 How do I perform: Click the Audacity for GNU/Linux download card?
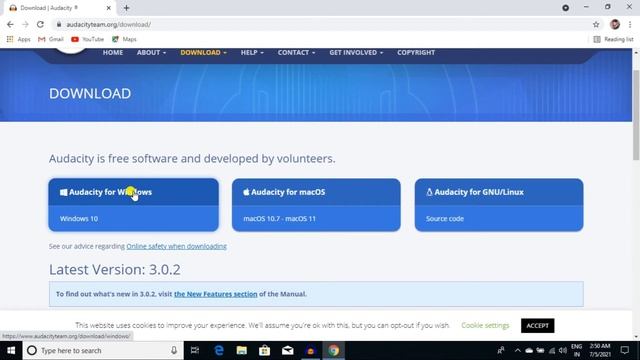499,205
